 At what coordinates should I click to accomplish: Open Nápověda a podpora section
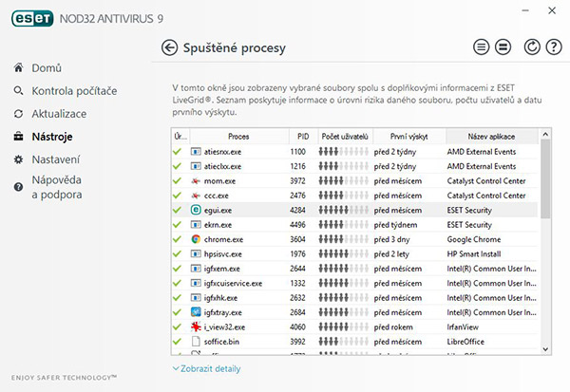point(57,187)
